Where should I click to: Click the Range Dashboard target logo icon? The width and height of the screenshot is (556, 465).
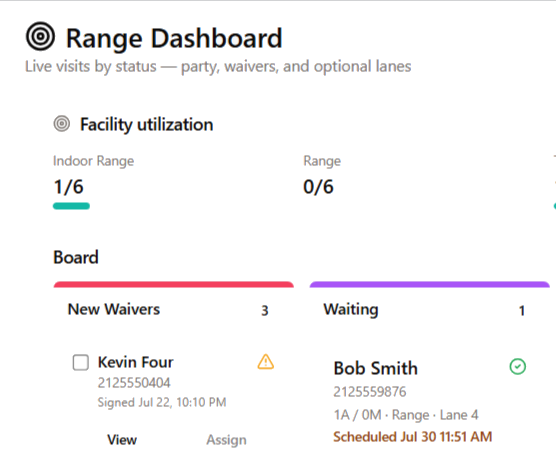click(x=40, y=36)
